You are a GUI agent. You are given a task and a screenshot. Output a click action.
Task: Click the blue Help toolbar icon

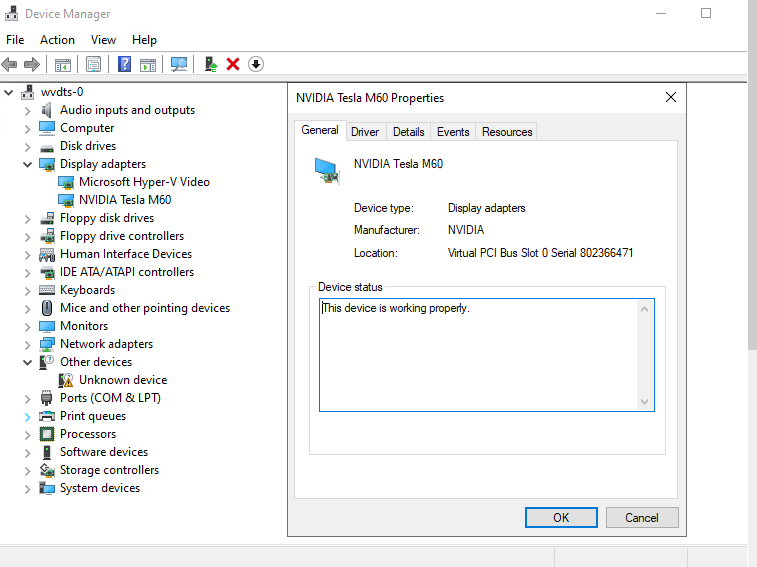click(125, 64)
